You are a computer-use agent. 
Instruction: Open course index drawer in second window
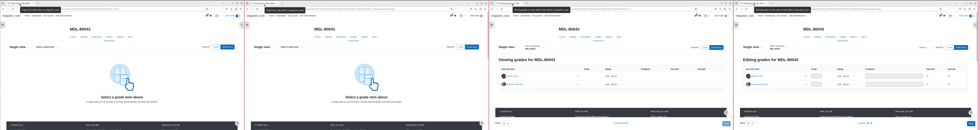tap(247, 25)
